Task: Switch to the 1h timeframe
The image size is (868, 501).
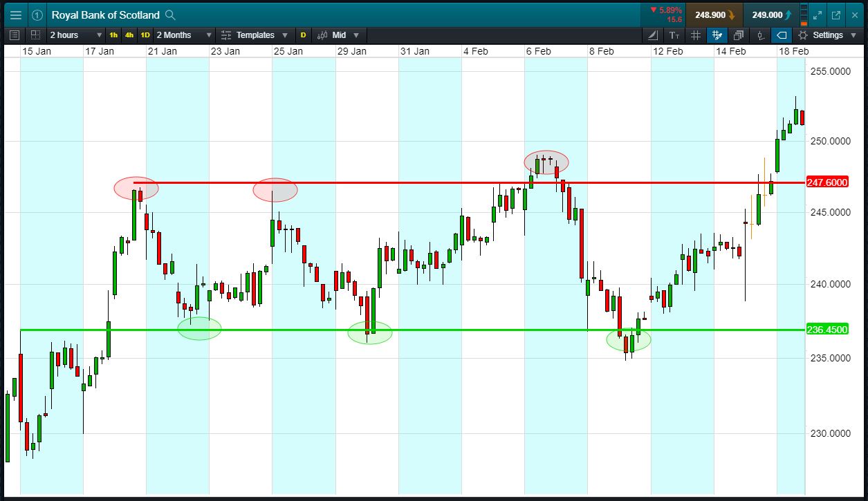Action: [113, 35]
